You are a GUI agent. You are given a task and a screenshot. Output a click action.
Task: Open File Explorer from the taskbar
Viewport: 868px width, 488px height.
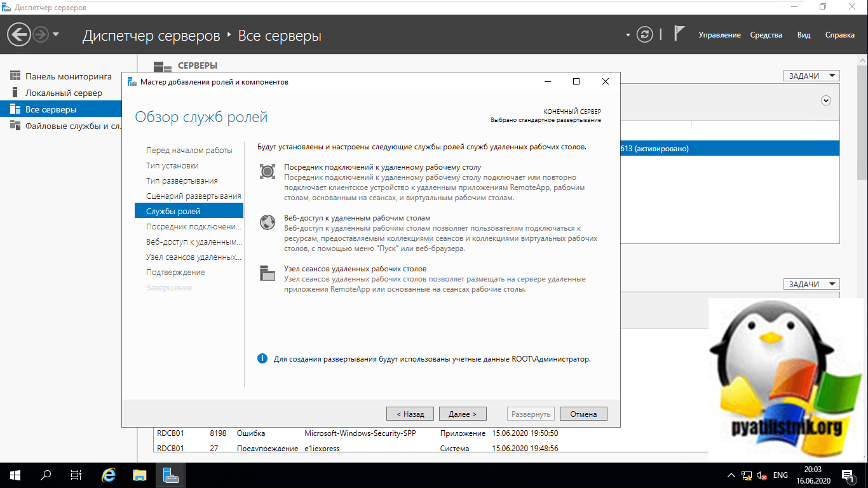click(x=140, y=475)
